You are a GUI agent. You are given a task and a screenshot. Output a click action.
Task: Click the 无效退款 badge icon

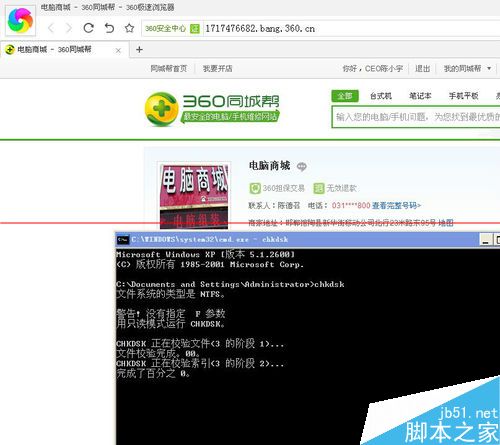click(x=319, y=188)
